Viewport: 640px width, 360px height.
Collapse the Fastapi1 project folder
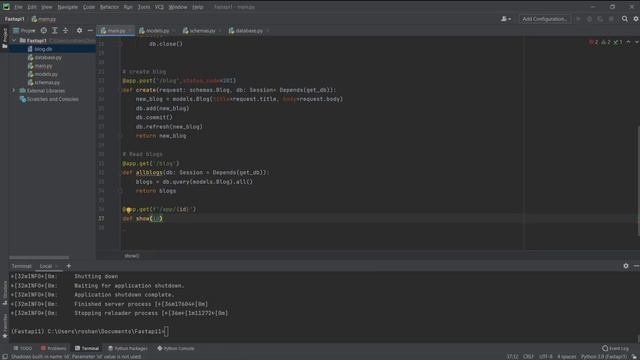pyautogui.click(x=14, y=41)
